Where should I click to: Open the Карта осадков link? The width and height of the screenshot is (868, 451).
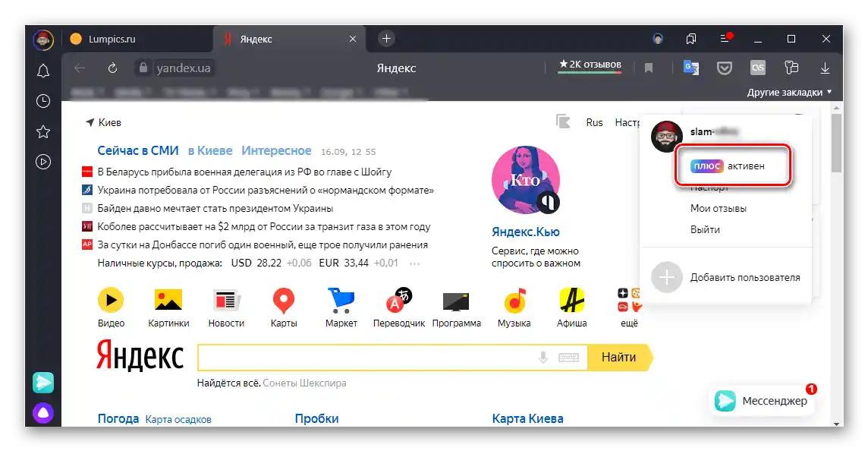pos(178,419)
